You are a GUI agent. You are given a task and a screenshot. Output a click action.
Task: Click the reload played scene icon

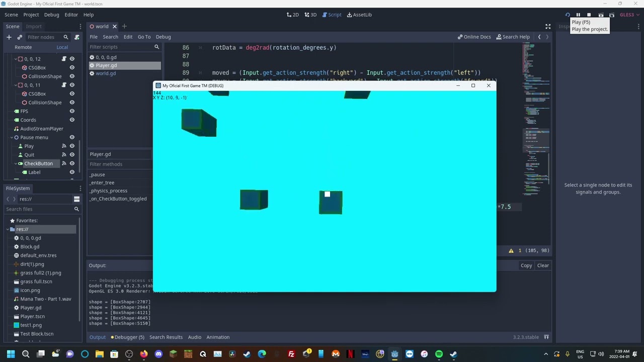[568, 15]
